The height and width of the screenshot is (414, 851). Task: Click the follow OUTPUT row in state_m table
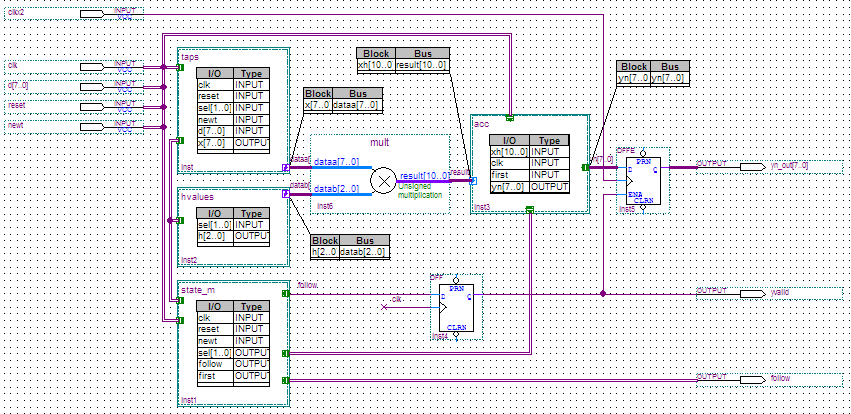[x=232, y=364]
